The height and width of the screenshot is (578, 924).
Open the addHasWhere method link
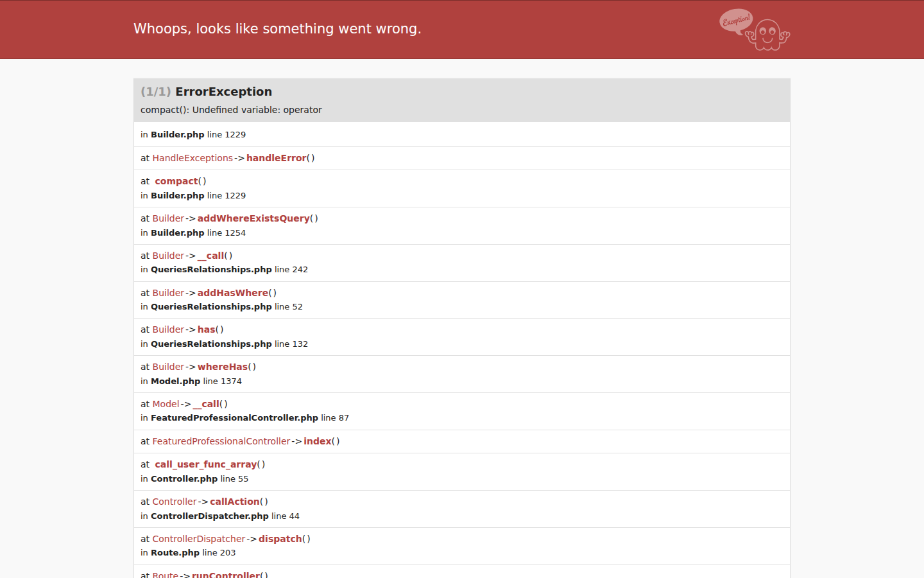point(233,293)
